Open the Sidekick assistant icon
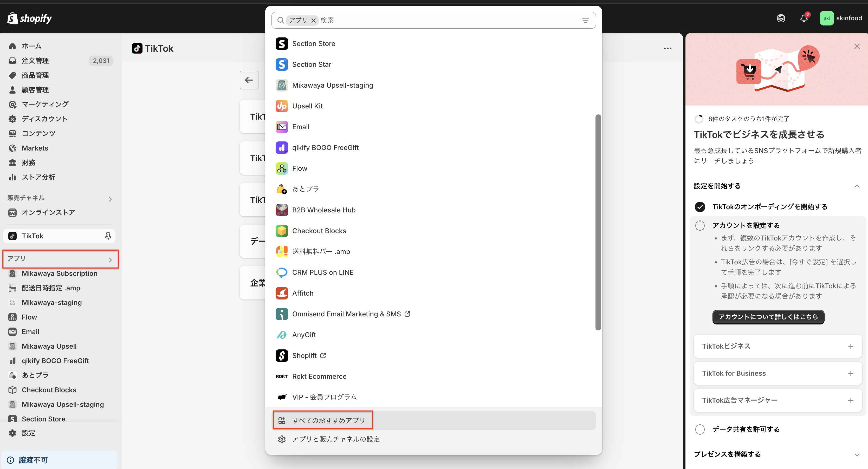Image resolution: width=868 pixels, height=469 pixels. (781, 18)
